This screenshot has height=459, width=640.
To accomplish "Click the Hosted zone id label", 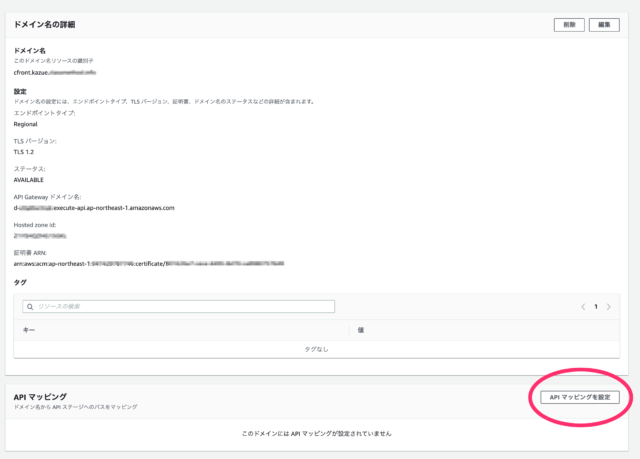I will click(35, 225).
